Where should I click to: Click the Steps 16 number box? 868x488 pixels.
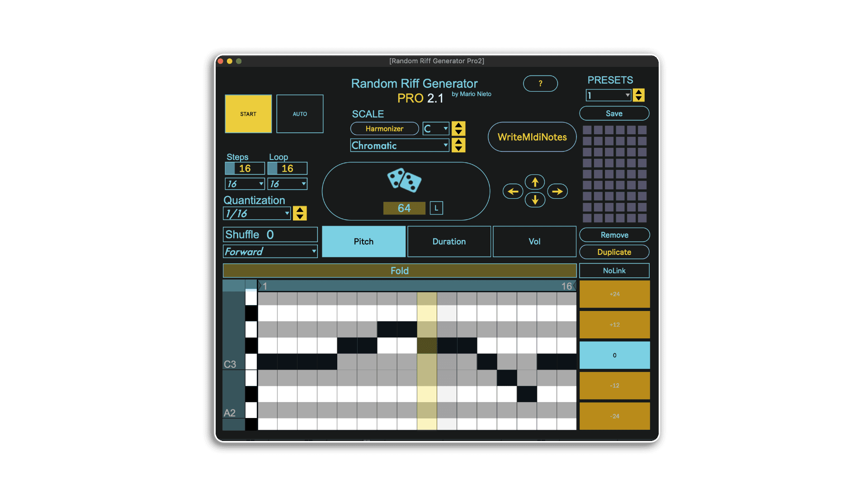(245, 169)
